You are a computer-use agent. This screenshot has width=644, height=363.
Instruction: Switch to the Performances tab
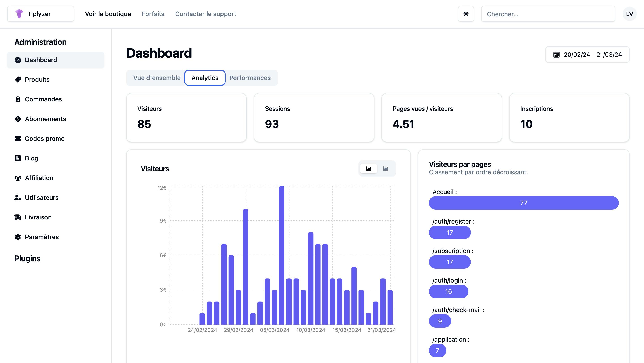(x=250, y=78)
